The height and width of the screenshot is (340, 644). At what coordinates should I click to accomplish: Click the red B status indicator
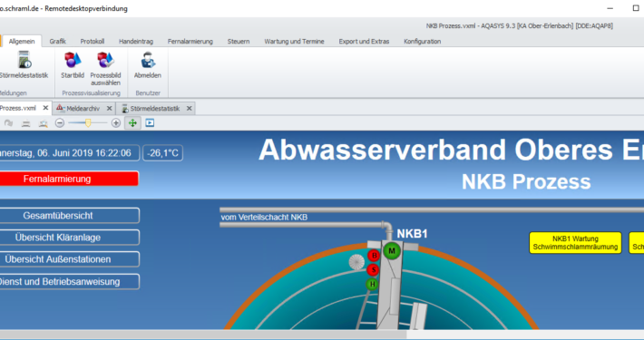tap(374, 256)
